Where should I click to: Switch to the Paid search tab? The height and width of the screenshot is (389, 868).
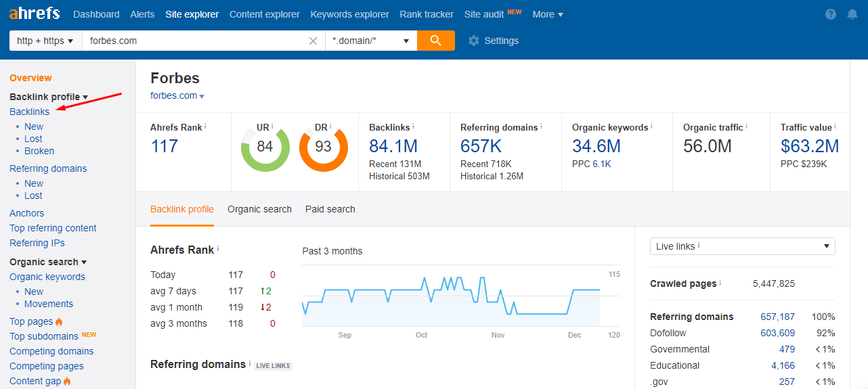coord(330,209)
